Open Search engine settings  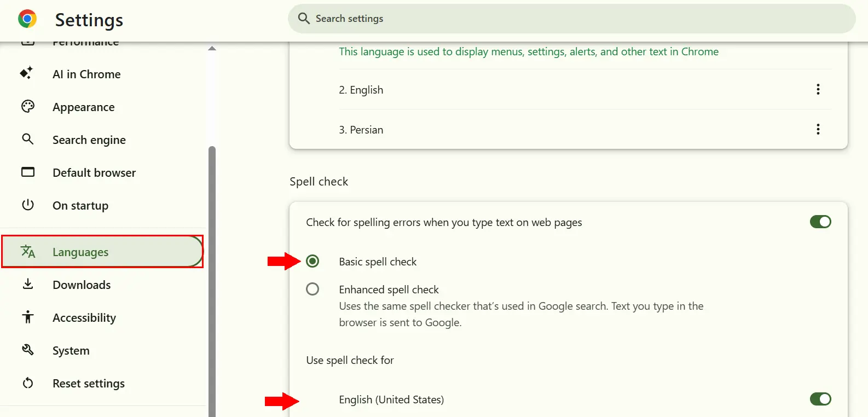103,140
